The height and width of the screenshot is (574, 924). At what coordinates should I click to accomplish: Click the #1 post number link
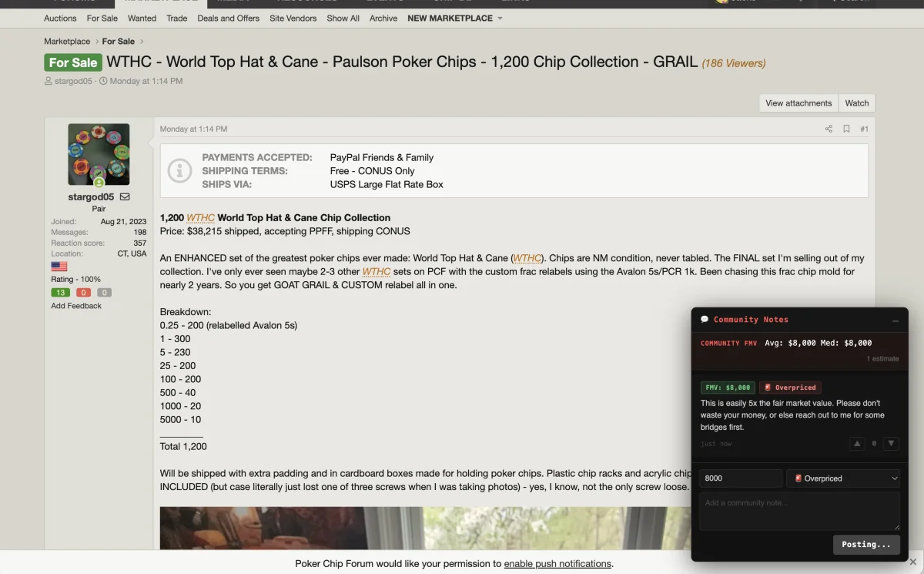[864, 129]
